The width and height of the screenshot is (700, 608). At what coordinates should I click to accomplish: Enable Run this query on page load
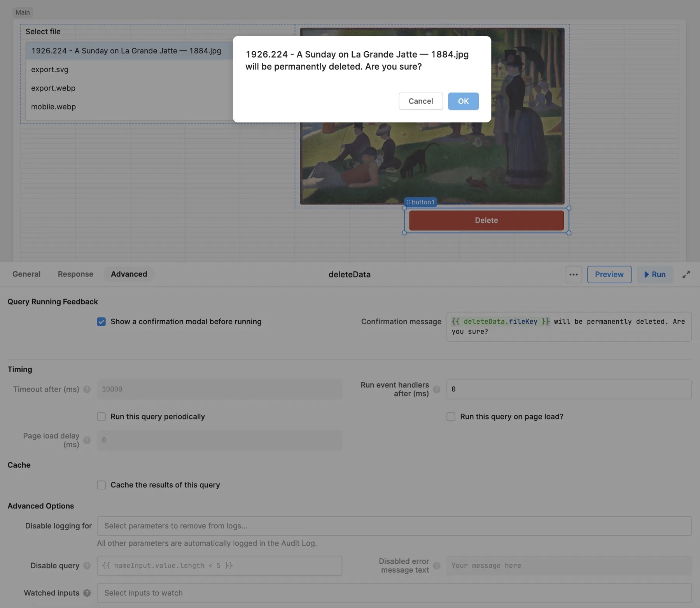[451, 417]
